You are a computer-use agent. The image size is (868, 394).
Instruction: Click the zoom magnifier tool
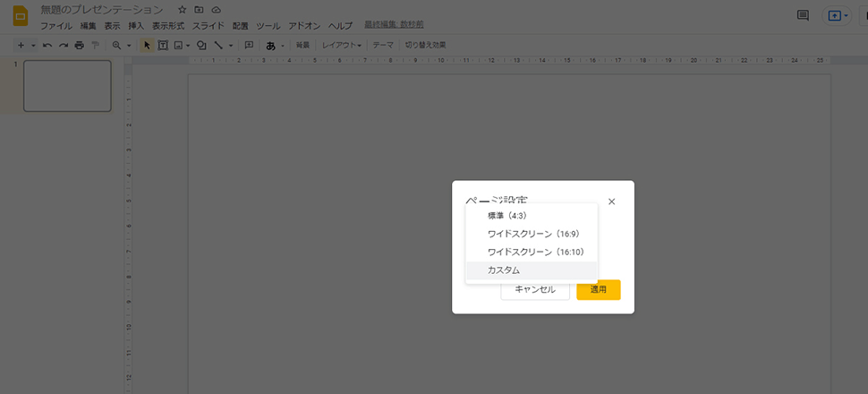click(x=116, y=46)
